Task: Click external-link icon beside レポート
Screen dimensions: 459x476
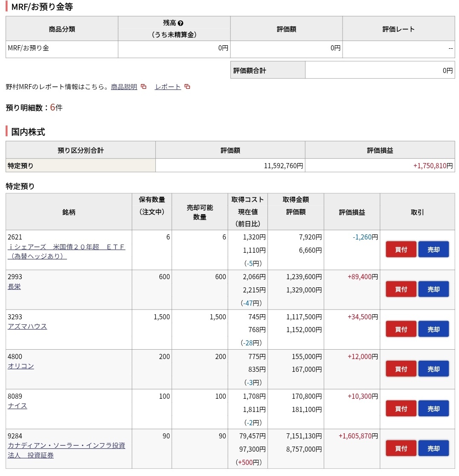Action: point(187,87)
